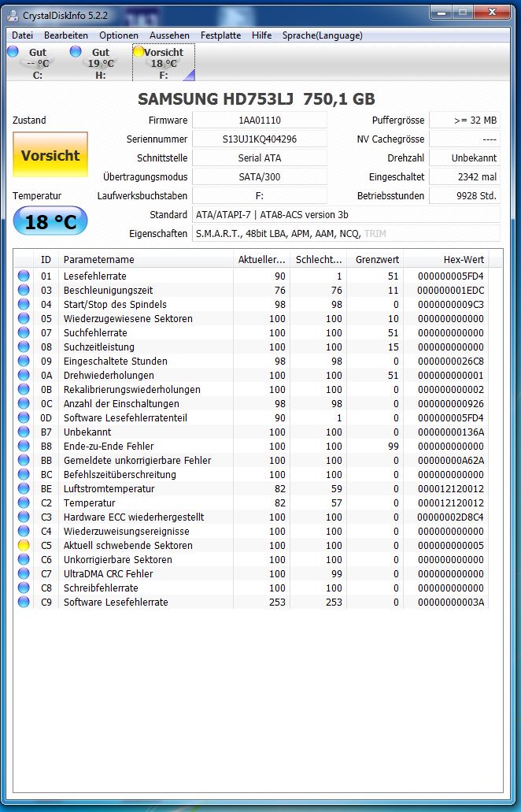The image size is (521, 812).
Task: Click the blue status dot for Lesefehlerrate
Action: click(x=24, y=276)
